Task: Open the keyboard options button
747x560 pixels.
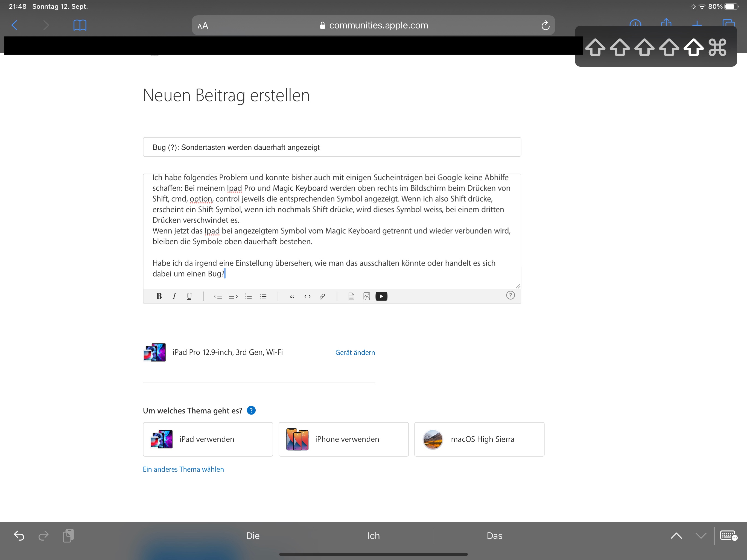Action: click(x=728, y=536)
